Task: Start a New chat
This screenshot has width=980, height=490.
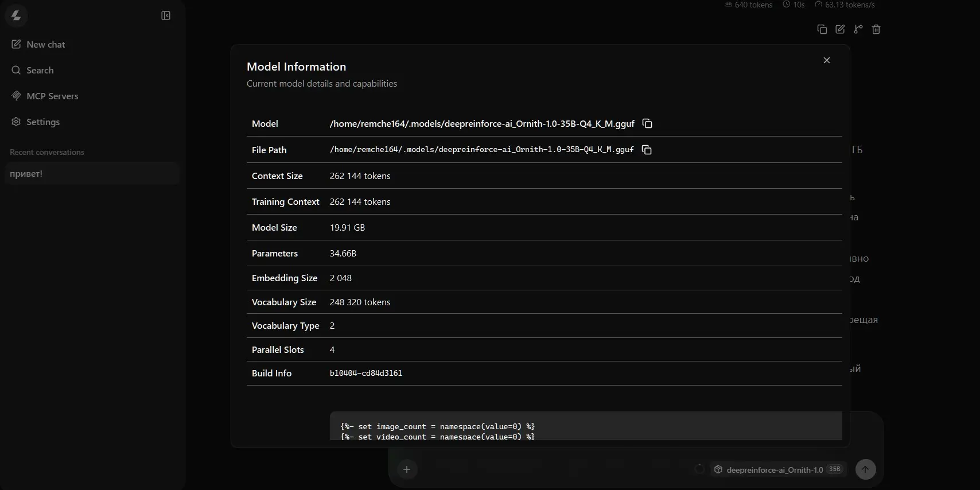Action: click(38, 44)
